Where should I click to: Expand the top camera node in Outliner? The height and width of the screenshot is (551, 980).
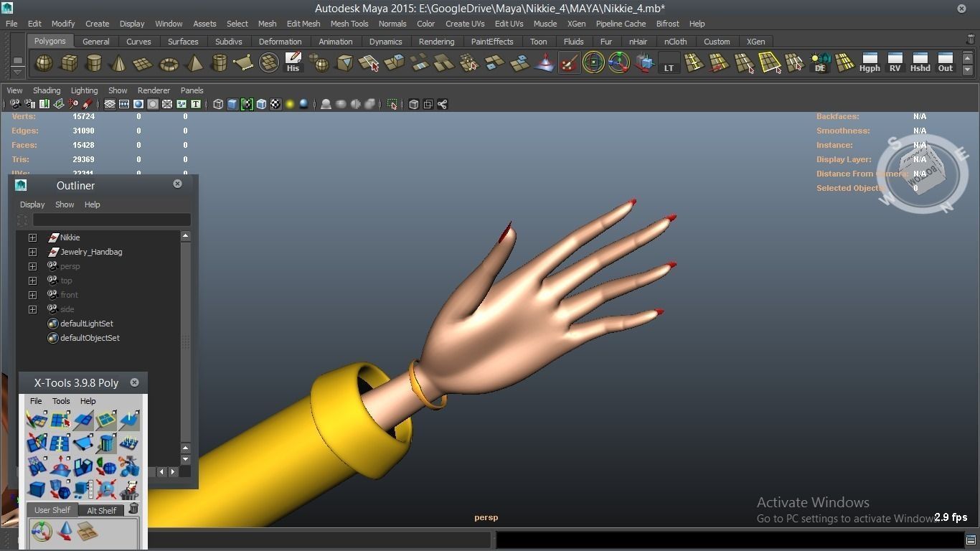pos(32,281)
